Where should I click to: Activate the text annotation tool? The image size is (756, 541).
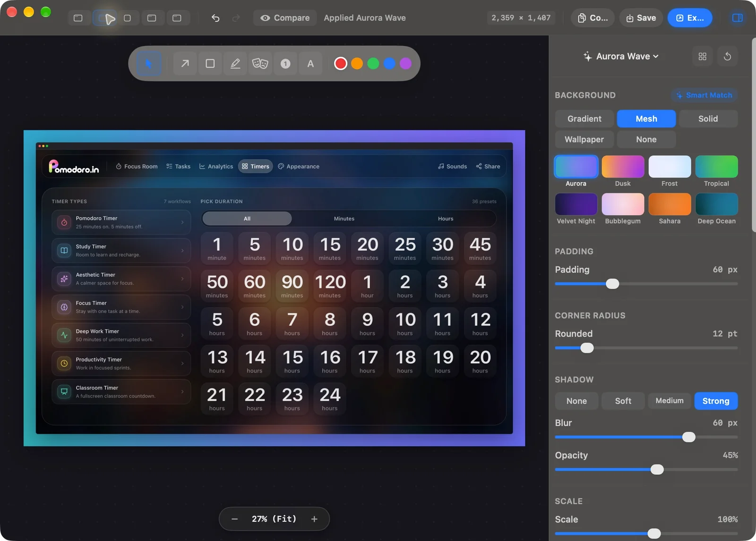pos(310,63)
